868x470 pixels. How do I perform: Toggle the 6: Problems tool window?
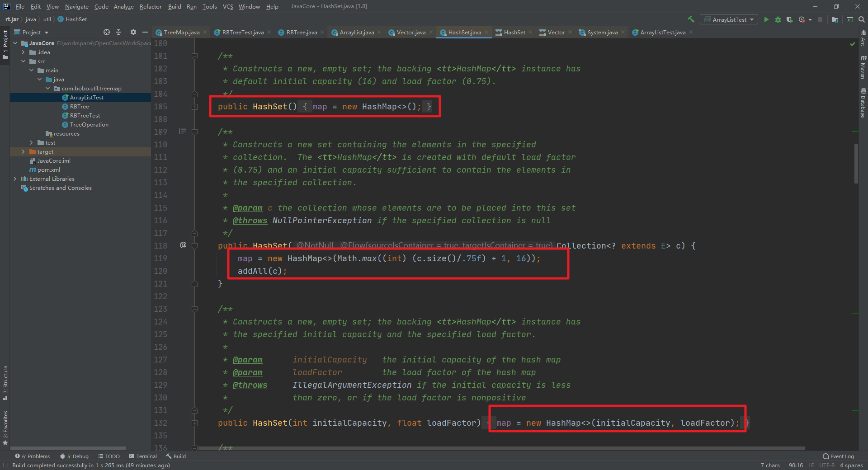tap(33, 456)
